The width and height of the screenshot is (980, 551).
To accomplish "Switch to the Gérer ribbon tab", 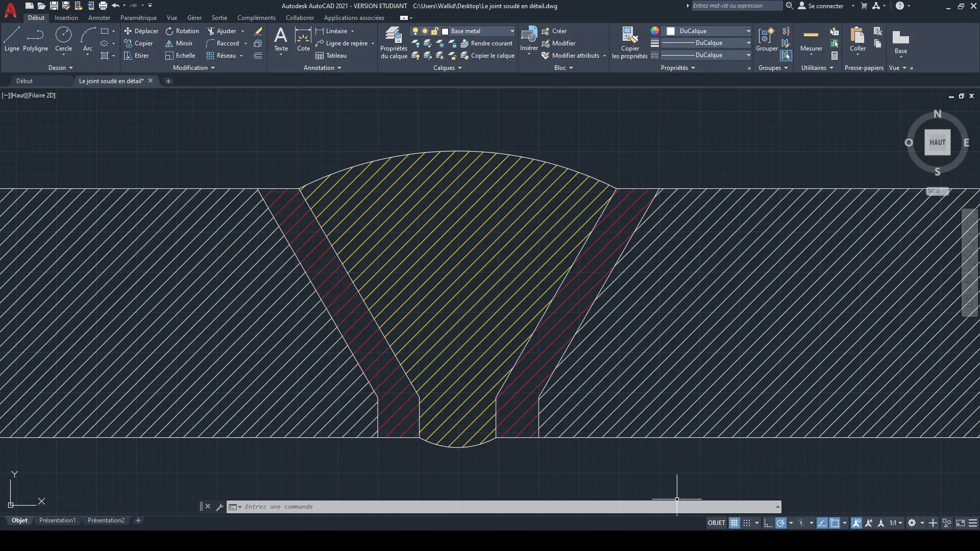I will [194, 18].
